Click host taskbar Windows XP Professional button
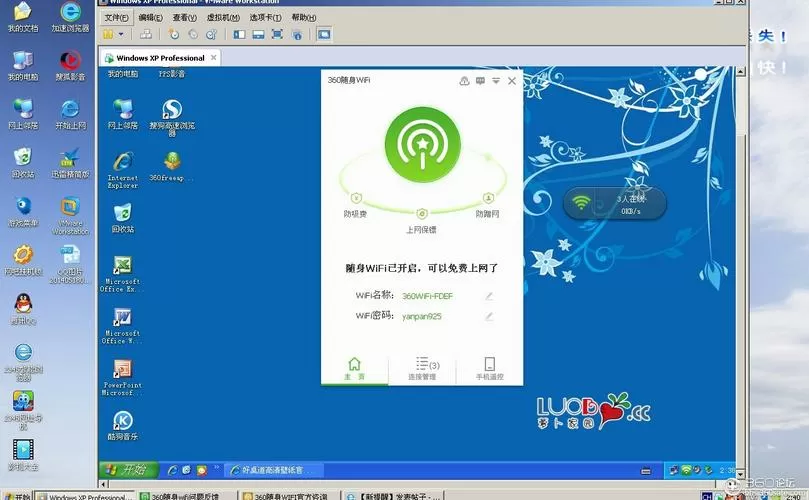 [x=86, y=495]
